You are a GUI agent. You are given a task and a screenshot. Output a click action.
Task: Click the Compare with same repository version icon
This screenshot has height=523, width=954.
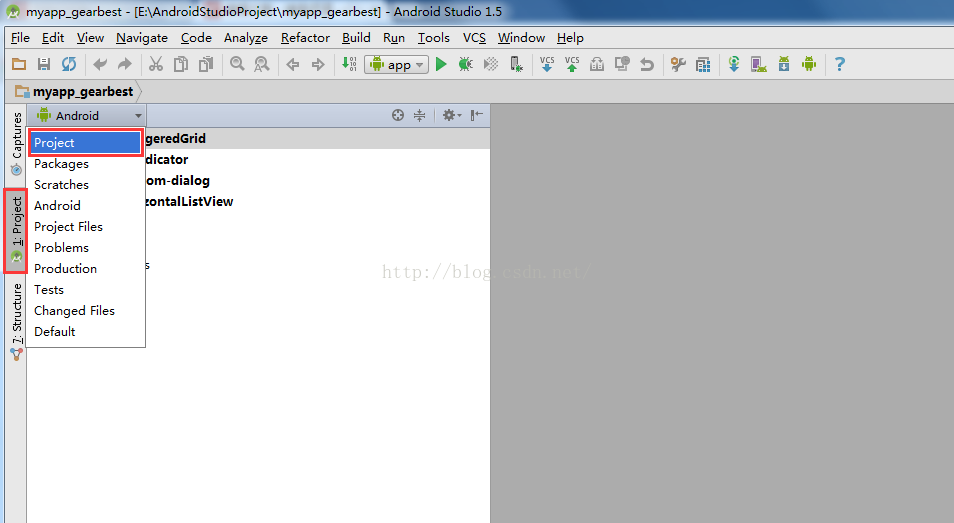(597, 64)
